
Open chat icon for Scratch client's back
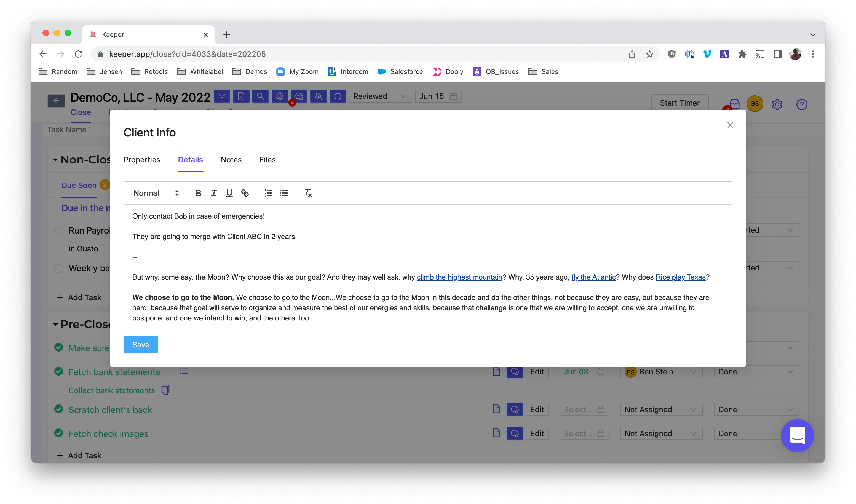[515, 410]
